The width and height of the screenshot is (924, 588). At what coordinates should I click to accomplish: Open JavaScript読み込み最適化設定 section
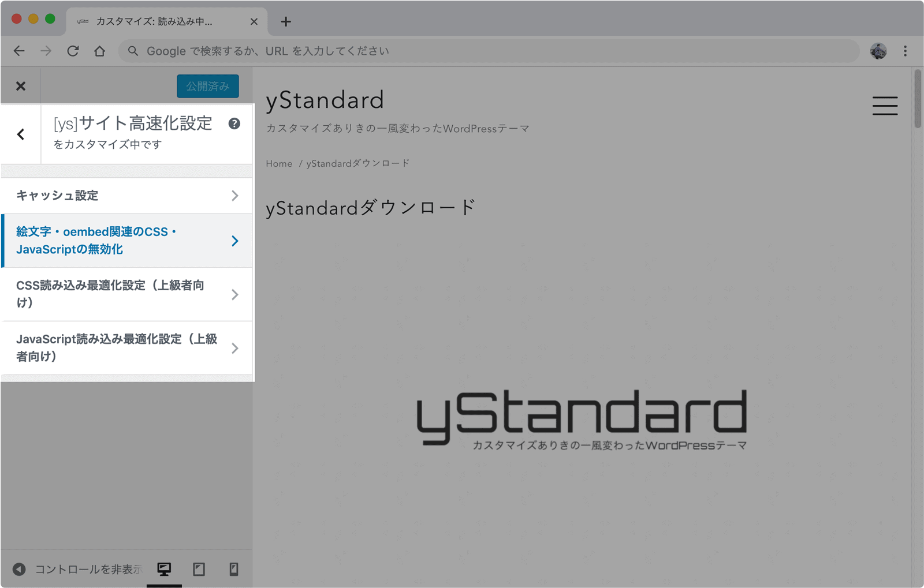[126, 348]
